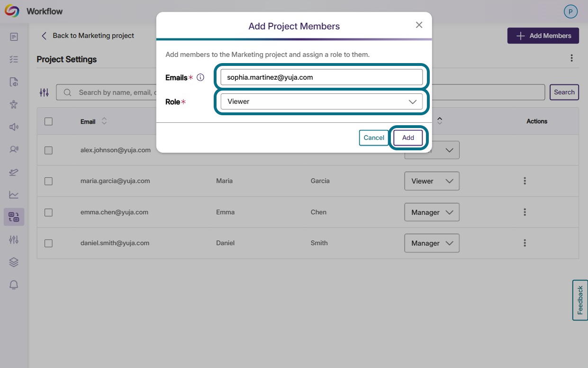The width and height of the screenshot is (588, 368).
Task: Open the document icon in the sidebar
Action: point(14,37)
